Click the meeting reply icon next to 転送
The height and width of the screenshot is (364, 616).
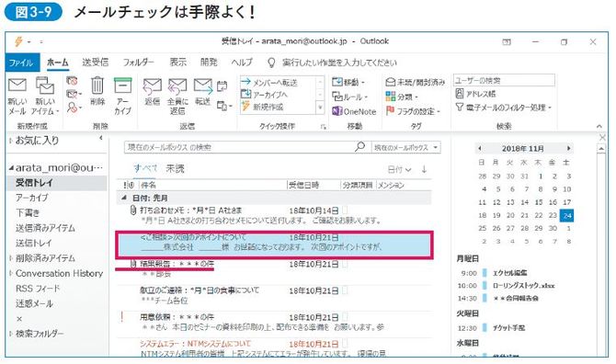click(x=222, y=86)
